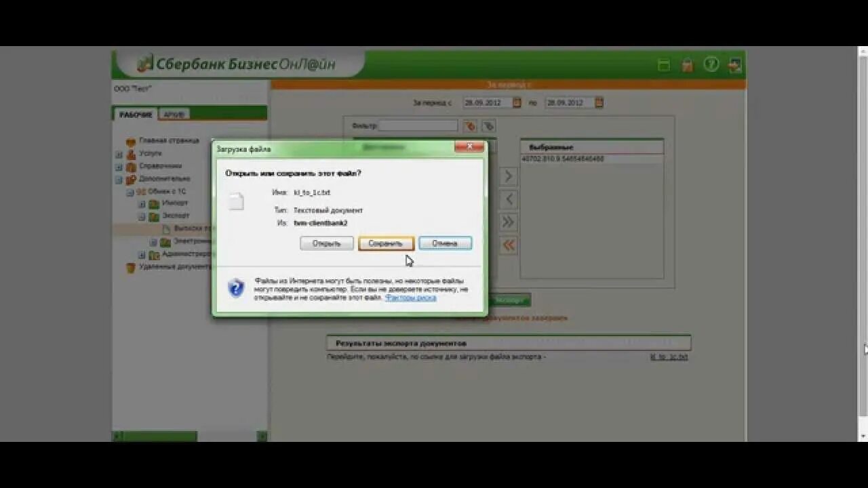Screen dimensions: 868x488
Task: Select Обмен с 1С tree node
Action: 167,191
